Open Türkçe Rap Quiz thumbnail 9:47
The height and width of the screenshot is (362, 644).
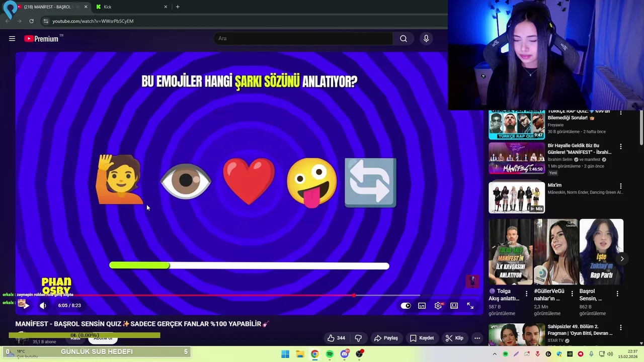pyautogui.click(x=517, y=125)
